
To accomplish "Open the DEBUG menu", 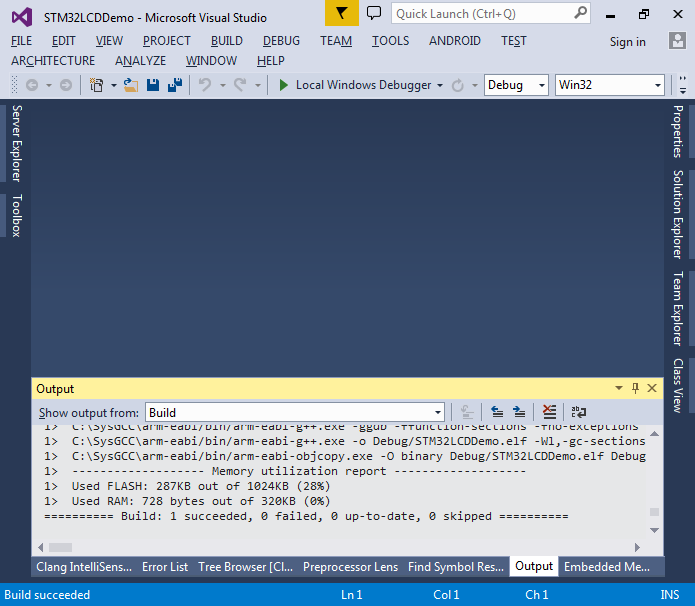I will coord(281,41).
